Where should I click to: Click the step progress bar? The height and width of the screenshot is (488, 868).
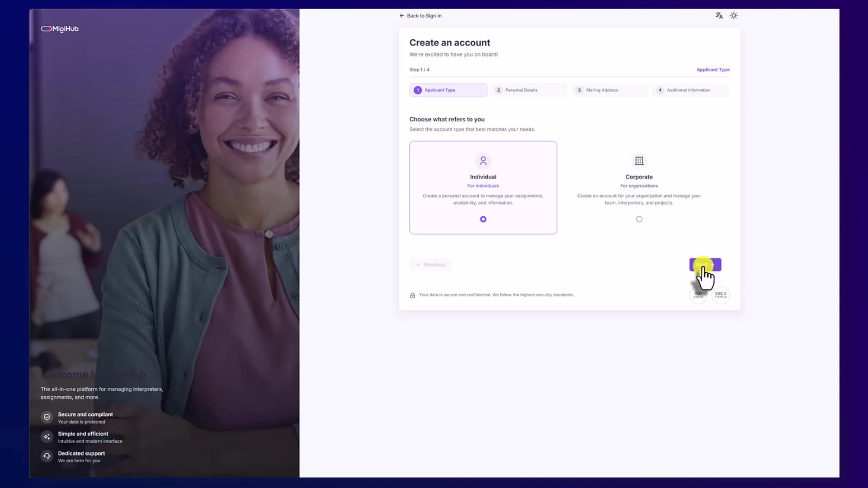point(569,77)
